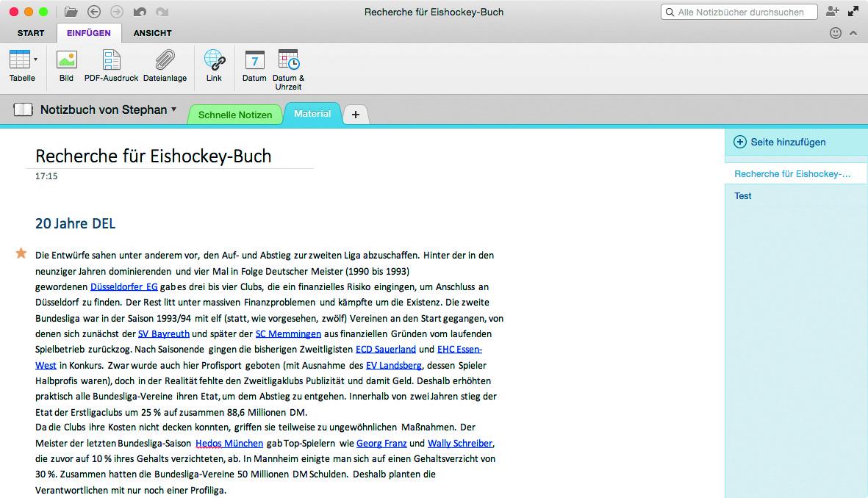Click the page title Recherche für Eishockey-Buch
Image resolution: width=868 pixels, height=498 pixels.
pyautogui.click(x=154, y=156)
